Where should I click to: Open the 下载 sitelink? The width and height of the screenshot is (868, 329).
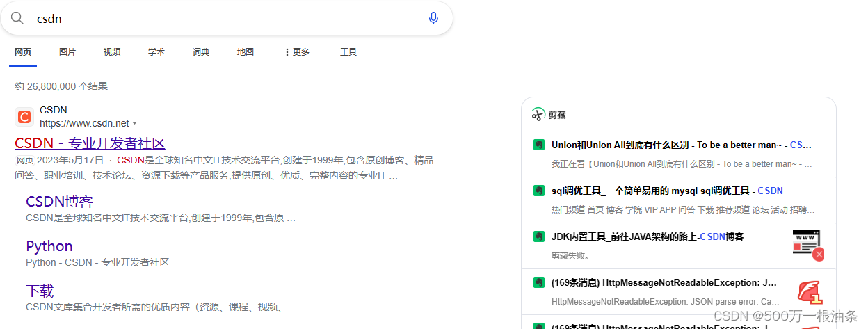tap(40, 291)
